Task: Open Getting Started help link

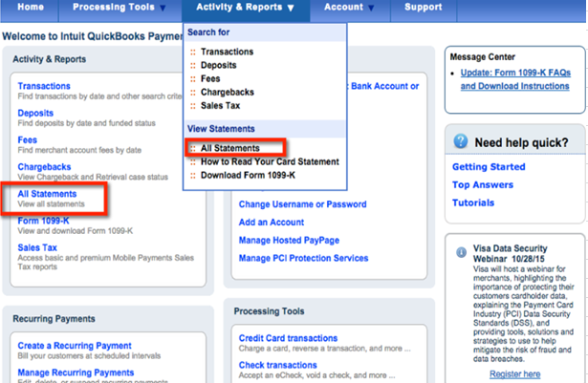Action: tap(489, 167)
